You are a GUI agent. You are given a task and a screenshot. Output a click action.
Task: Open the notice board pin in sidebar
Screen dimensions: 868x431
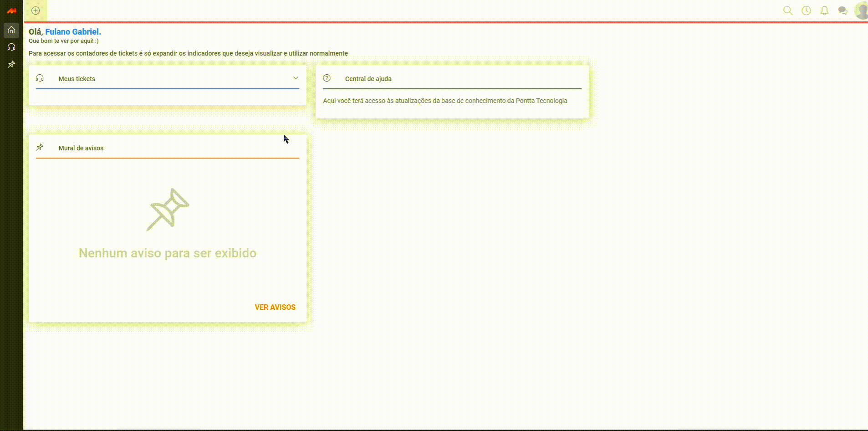click(x=11, y=64)
